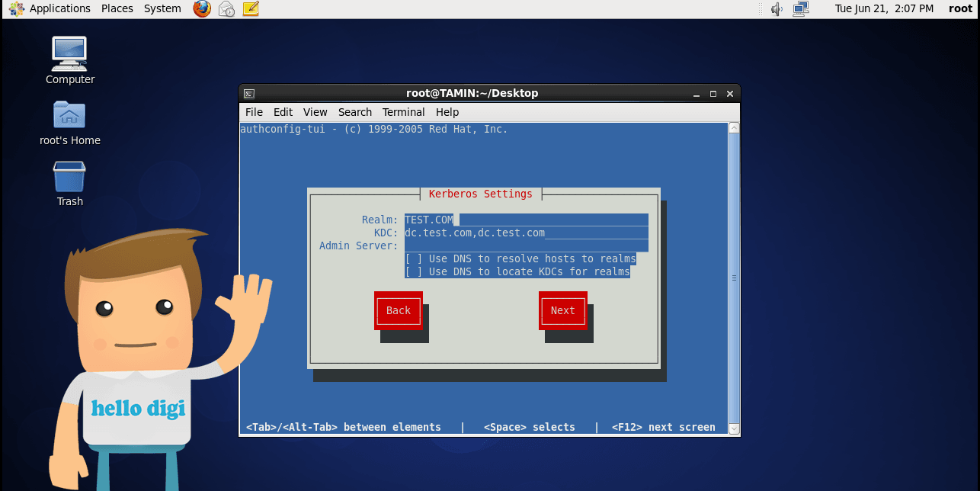The height and width of the screenshot is (491, 980).
Task: Open the Trash desktop icon
Action: pyautogui.click(x=70, y=184)
